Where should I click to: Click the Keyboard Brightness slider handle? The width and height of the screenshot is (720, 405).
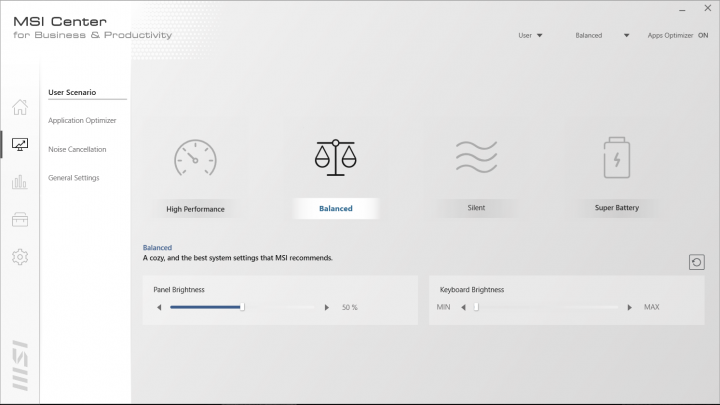(x=476, y=307)
